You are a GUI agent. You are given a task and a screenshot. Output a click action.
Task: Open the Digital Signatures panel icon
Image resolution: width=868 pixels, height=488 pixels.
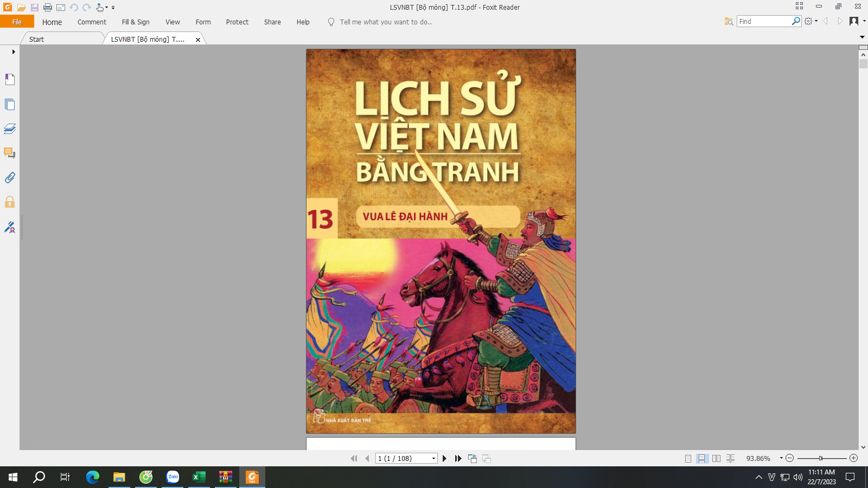pyautogui.click(x=10, y=227)
